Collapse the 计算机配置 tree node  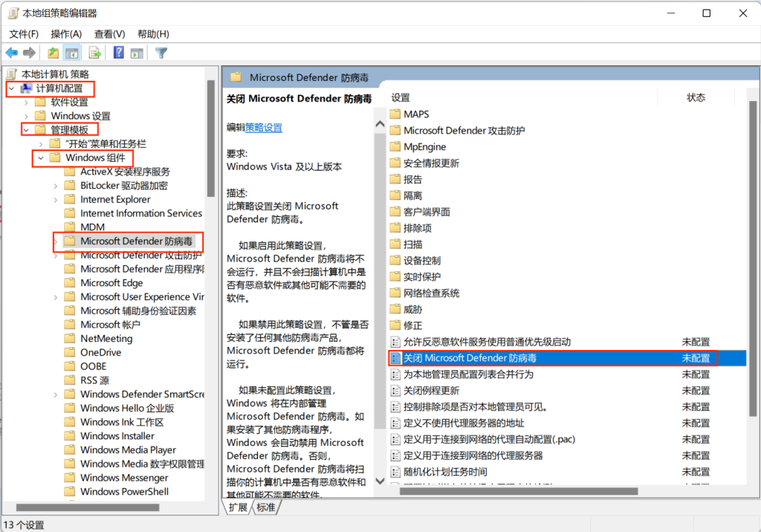[x=12, y=88]
